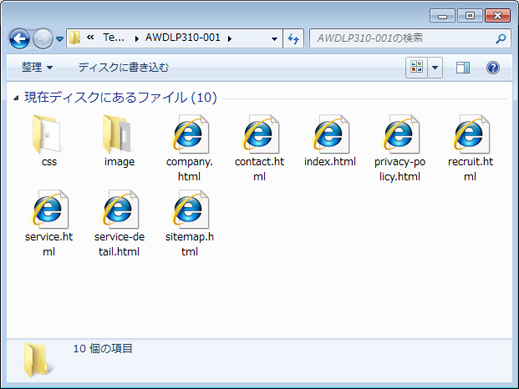Click the address bar folder icon
This screenshot has height=389, width=519.
(x=75, y=38)
